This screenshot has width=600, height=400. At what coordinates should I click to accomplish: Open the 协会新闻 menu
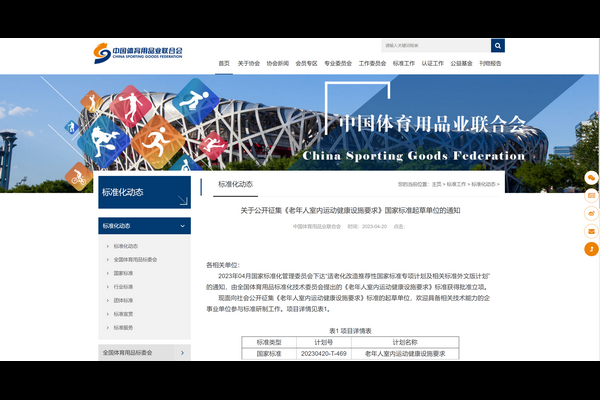point(277,64)
